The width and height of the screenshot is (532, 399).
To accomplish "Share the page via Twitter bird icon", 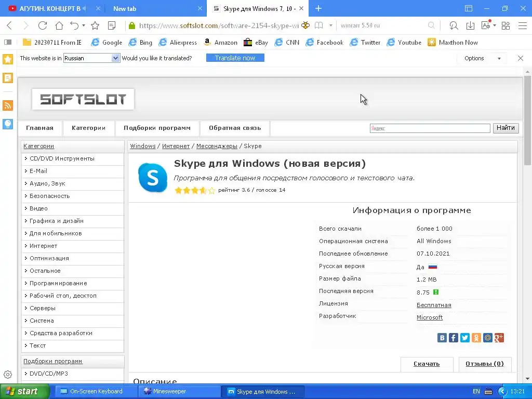I will click(465, 338).
